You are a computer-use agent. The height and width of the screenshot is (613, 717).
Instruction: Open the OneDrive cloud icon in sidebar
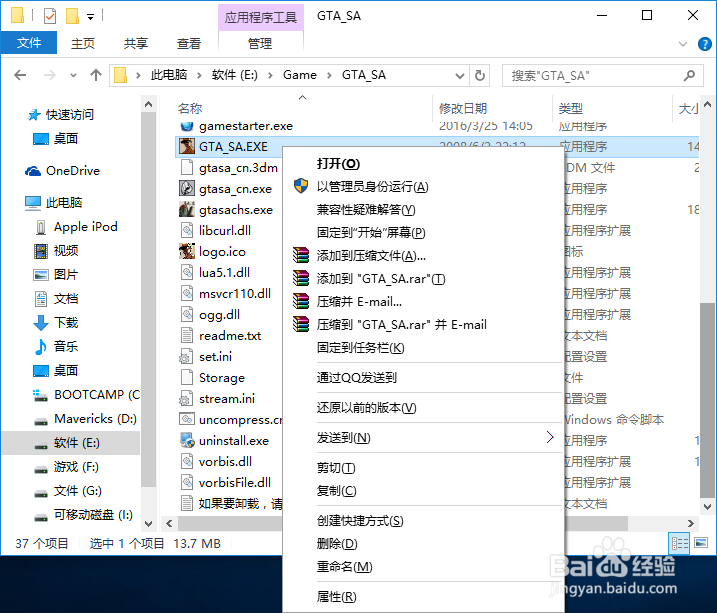coord(33,171)
